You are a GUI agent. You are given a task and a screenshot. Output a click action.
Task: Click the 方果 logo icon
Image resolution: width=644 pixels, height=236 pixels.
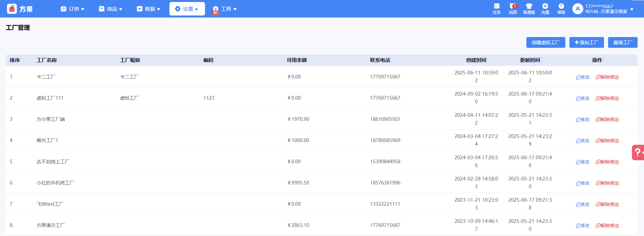coord(12,9)
